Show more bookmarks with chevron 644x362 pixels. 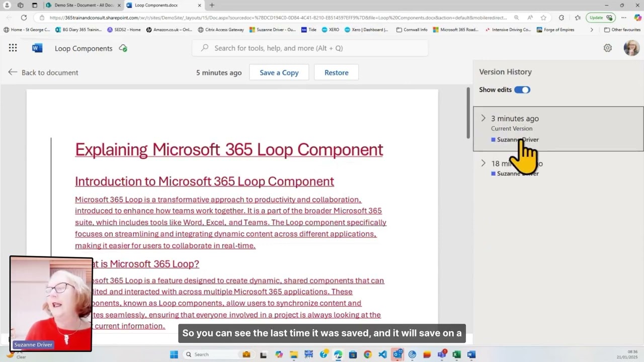click(x=592, y=30)
